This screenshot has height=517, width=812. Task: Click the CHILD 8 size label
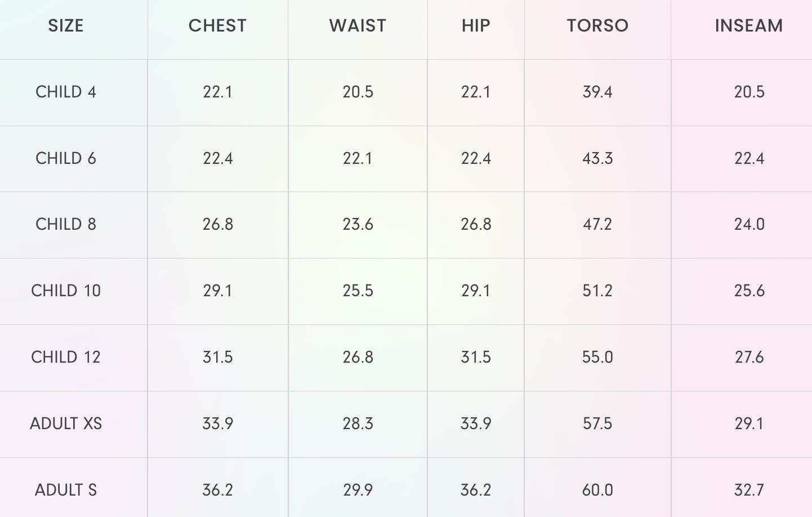click(x=66, y=224)
